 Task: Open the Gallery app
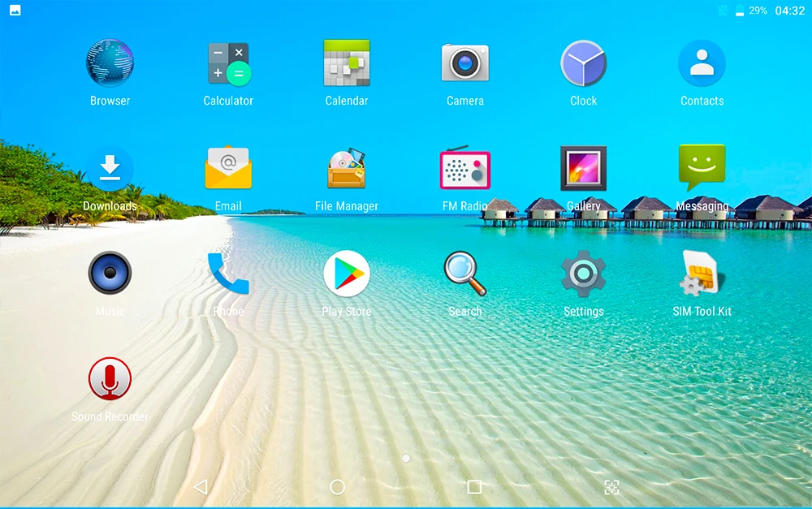(x=584, y=168)
